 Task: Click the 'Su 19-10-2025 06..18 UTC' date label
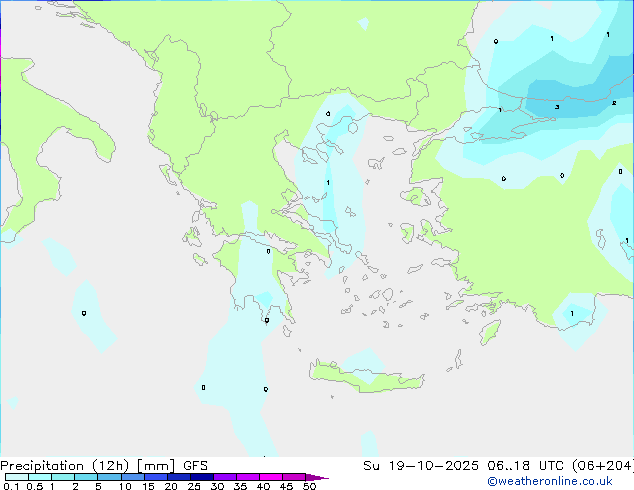[x=466, y=466]
